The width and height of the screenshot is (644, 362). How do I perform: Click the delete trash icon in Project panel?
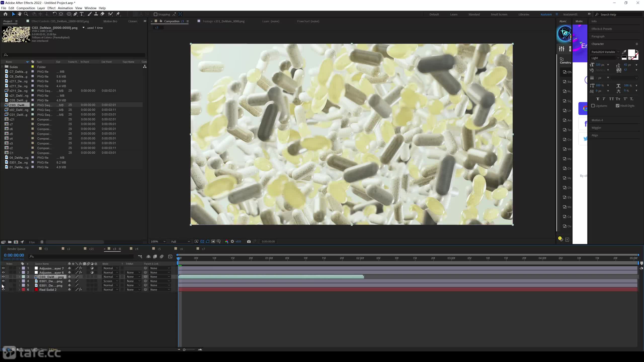42,242
